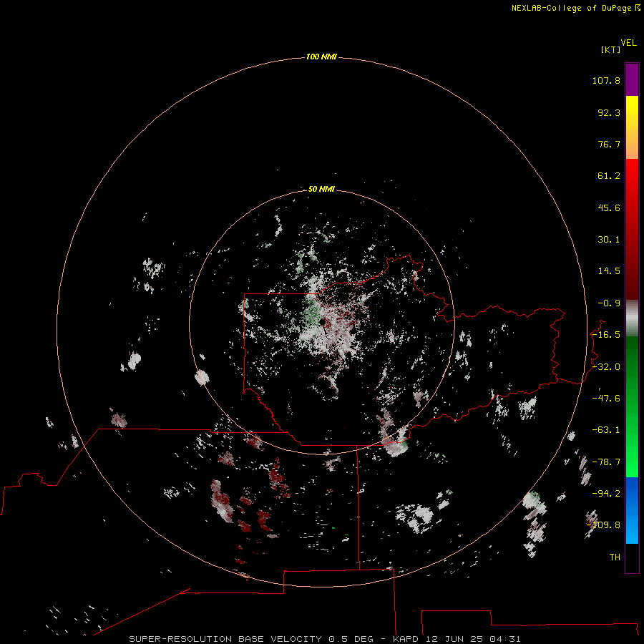Click the -109.8 value on velocity scale
The image size is (644, 644).
[x=604, y=525]
